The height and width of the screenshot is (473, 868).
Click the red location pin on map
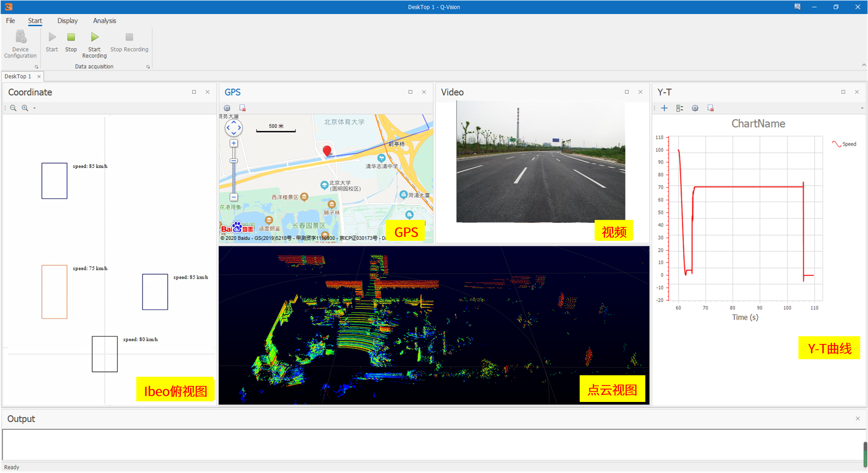coord(327,151)
